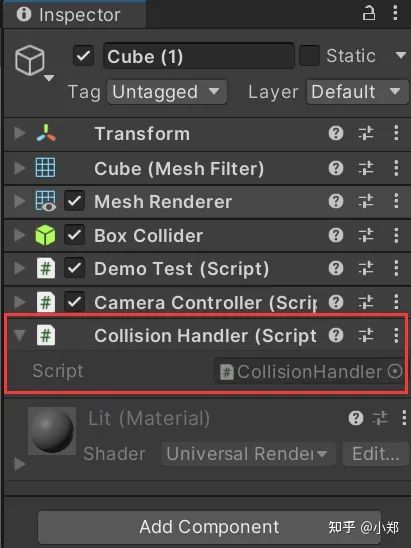The height and width of the screenshot is (548, 411).
Task: Enable the Static checkbox
Action: tap(309, 56)
